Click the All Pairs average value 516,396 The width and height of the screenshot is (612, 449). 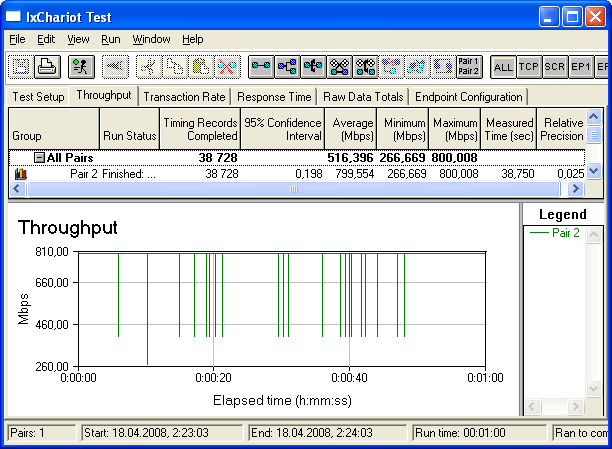(350, 158)
